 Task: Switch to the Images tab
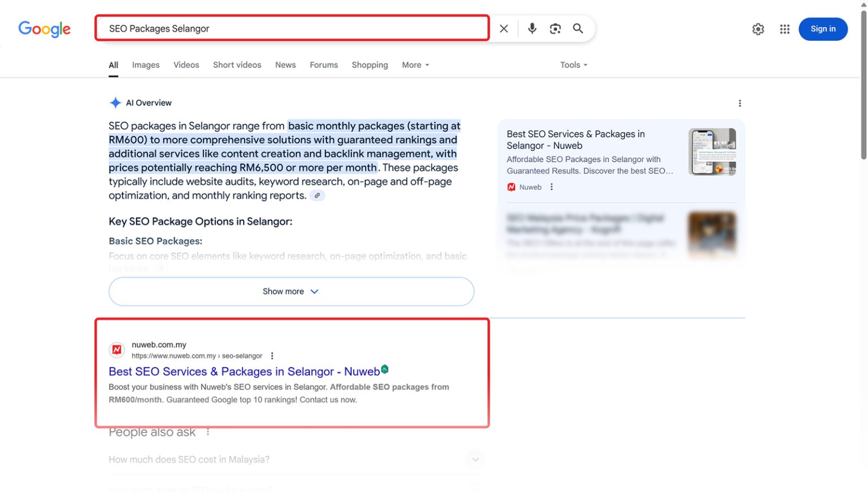(x=146, y=65)
